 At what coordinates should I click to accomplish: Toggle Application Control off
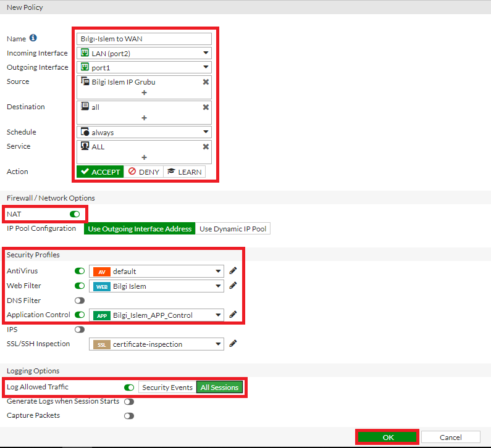coord(80,315)
